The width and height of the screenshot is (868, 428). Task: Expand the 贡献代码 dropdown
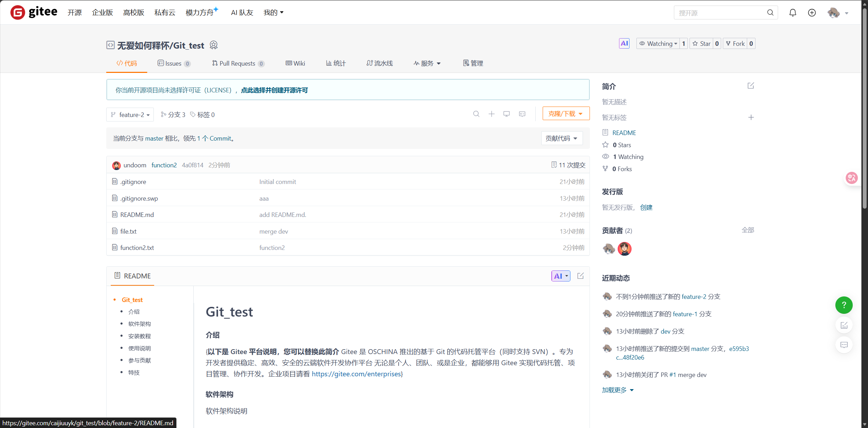pyautogui.click(x=561, y=138)
